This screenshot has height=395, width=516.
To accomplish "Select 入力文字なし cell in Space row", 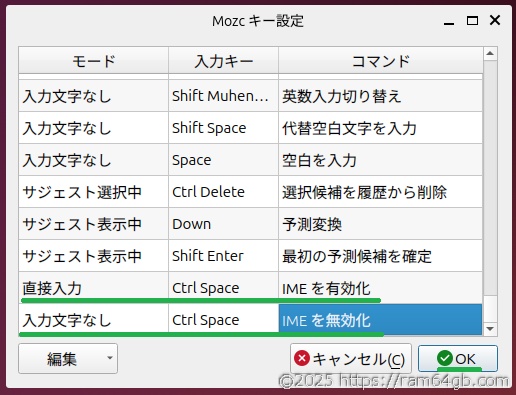I will coord(94,160).
